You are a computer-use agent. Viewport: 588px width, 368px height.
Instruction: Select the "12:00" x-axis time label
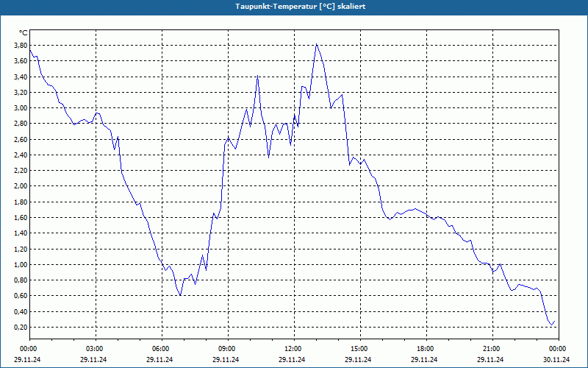(292, 349)
